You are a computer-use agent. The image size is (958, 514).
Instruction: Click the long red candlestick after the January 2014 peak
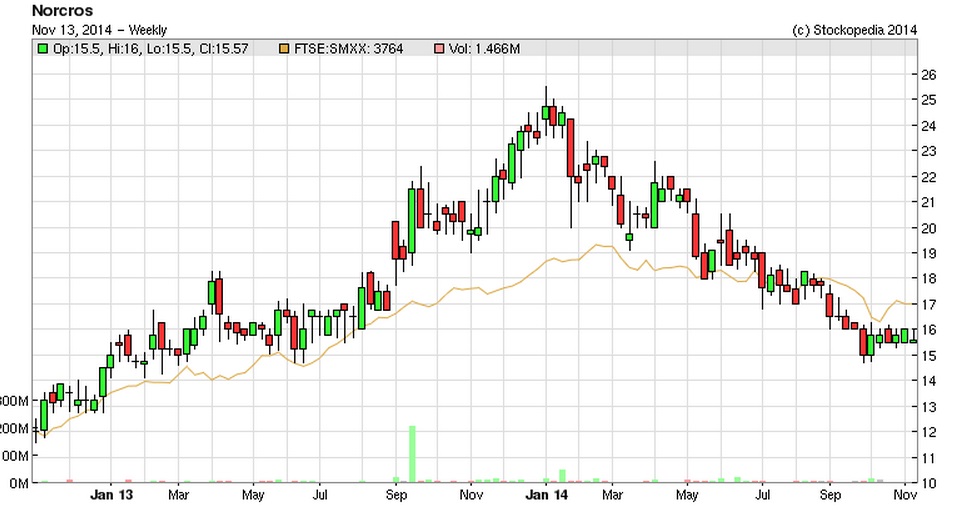coord(571,148)
